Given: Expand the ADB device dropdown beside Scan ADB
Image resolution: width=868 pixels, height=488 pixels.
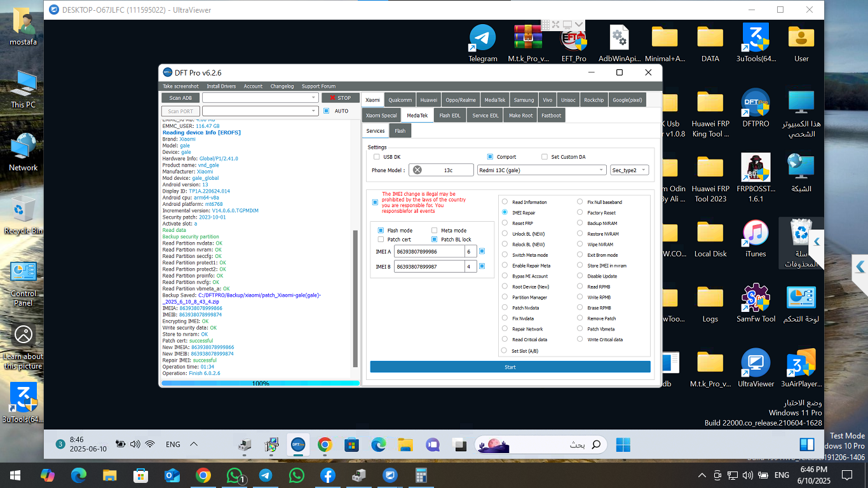Looking at the screenshot, I should click(x=314, y=98).
